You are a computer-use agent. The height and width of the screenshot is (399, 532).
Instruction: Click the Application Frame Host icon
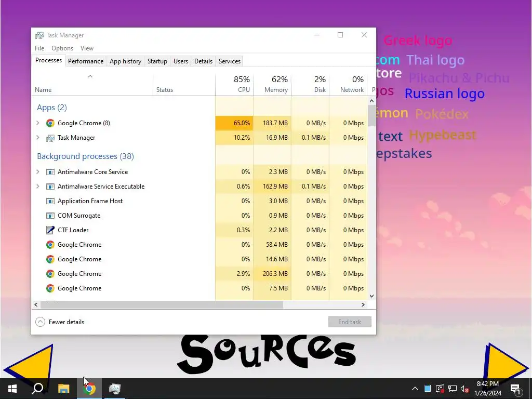coord(50,201)
